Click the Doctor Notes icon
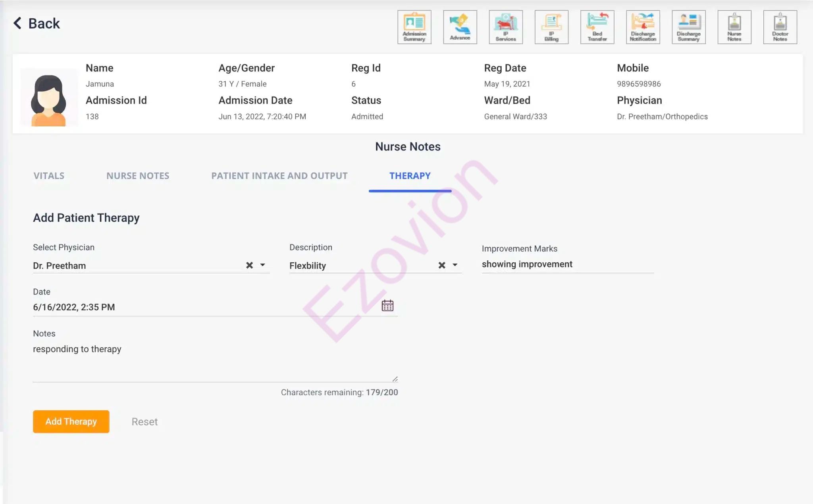Viewport: 813px width, 504px height. tap(780, 27)
